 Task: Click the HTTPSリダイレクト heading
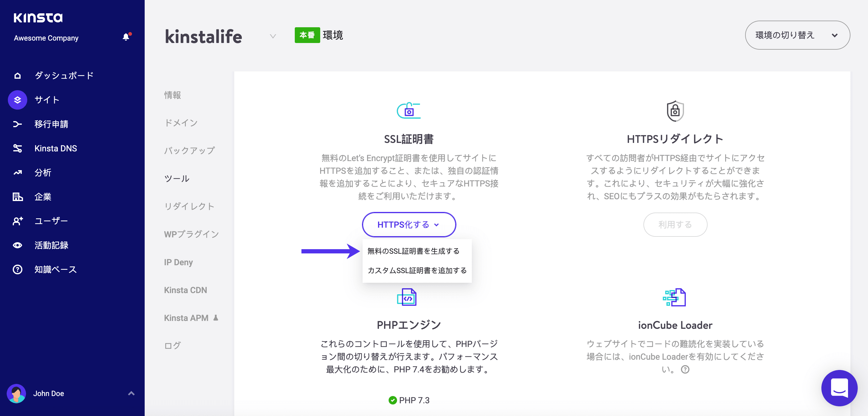tap(675, 139)
